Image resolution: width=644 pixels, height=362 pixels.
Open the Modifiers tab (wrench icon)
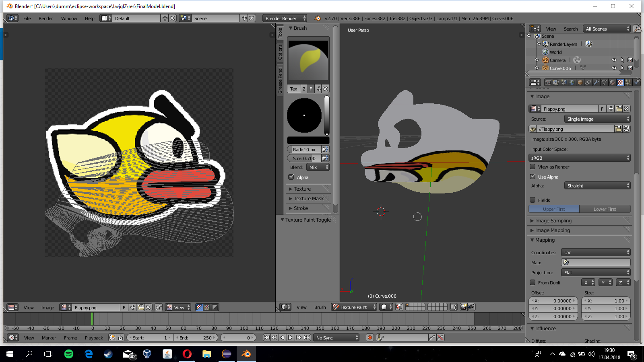tap(596, 82)
